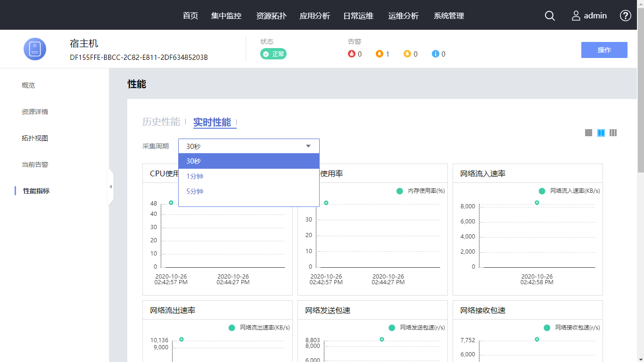644x362 pixels.
Task: Switch to 历史性能 tab
Action: (x=161, y=122)
